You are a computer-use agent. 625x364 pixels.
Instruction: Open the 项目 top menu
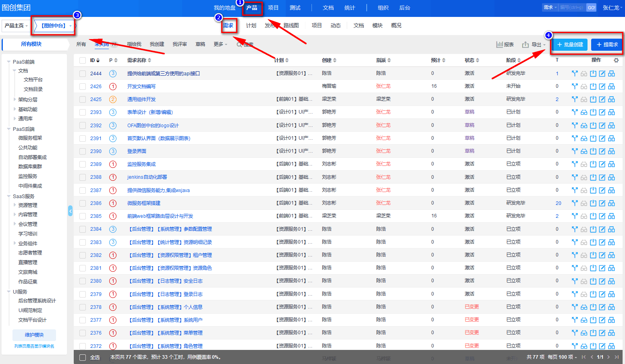273,8
